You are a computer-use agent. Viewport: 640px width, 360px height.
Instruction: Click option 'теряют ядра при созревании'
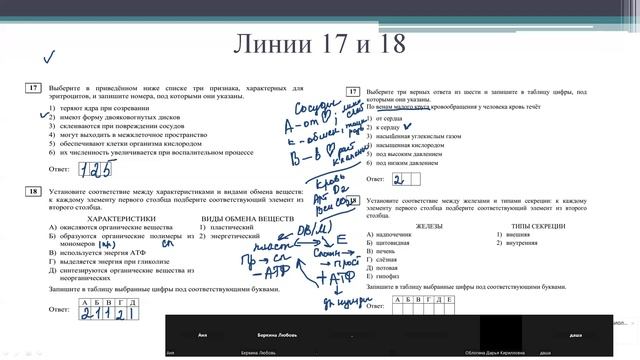[104, 108]
